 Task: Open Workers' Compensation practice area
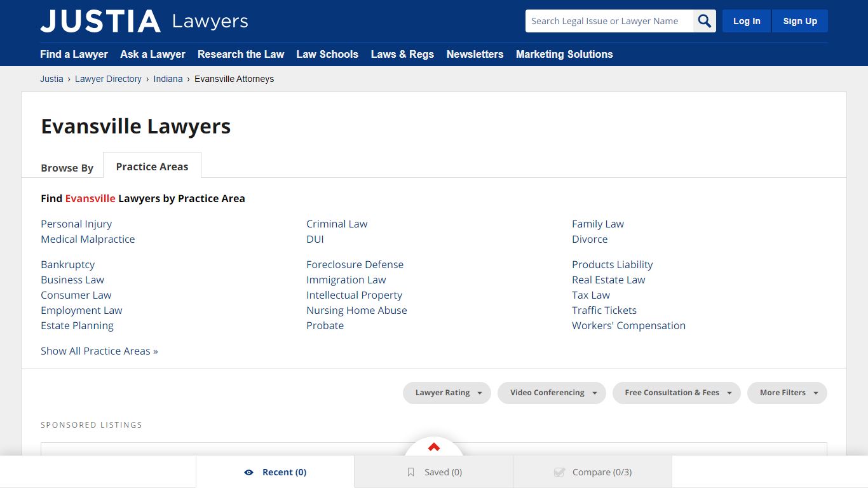[628, 325]
